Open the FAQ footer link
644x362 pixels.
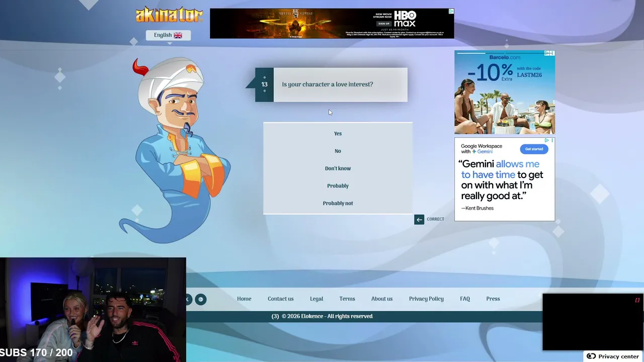465,299
